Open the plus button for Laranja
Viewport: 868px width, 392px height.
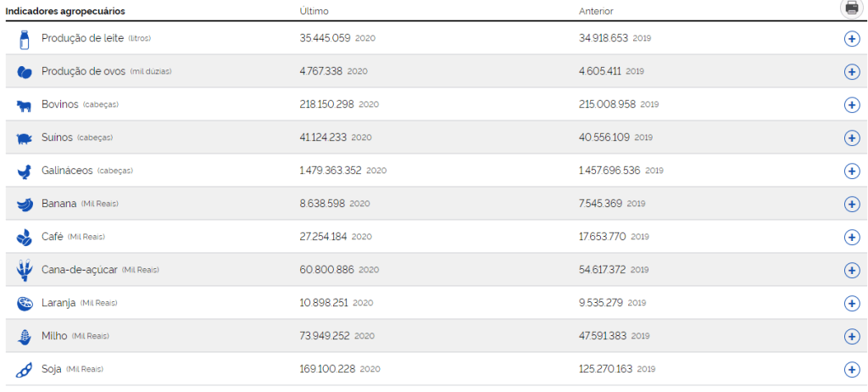tap(852, 304)
